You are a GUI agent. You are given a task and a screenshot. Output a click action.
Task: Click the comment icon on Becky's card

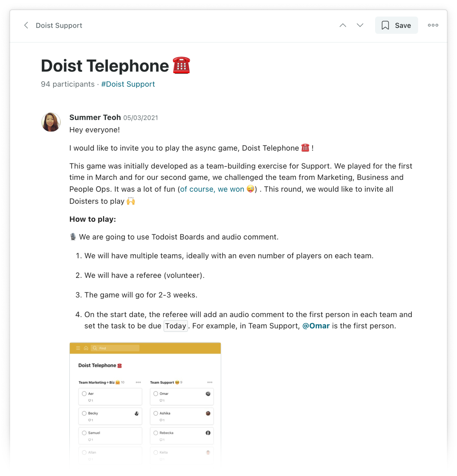click(90, 420)
